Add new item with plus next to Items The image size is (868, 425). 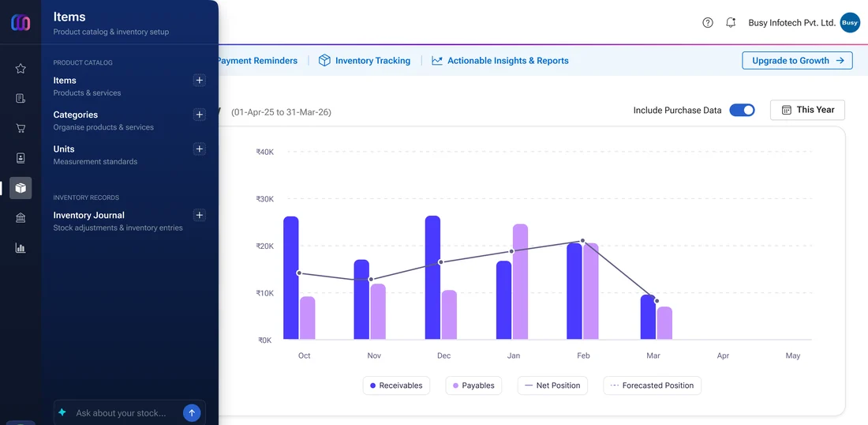pos(200,81)
